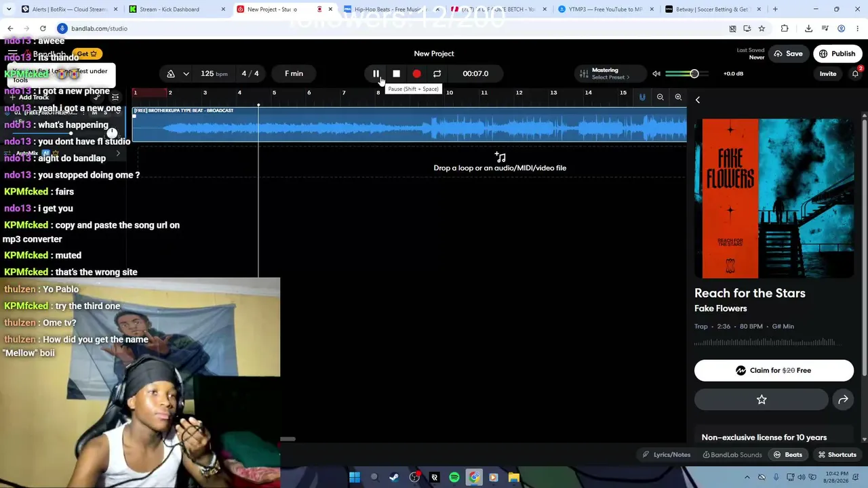Share the beat with the arrow icon

pos(843,400)
